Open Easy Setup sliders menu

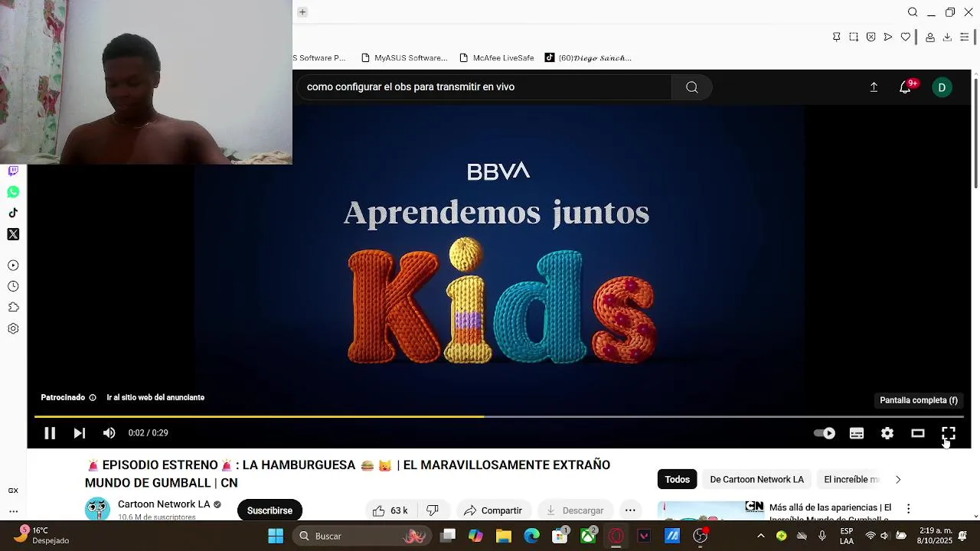tap(965, 37)
